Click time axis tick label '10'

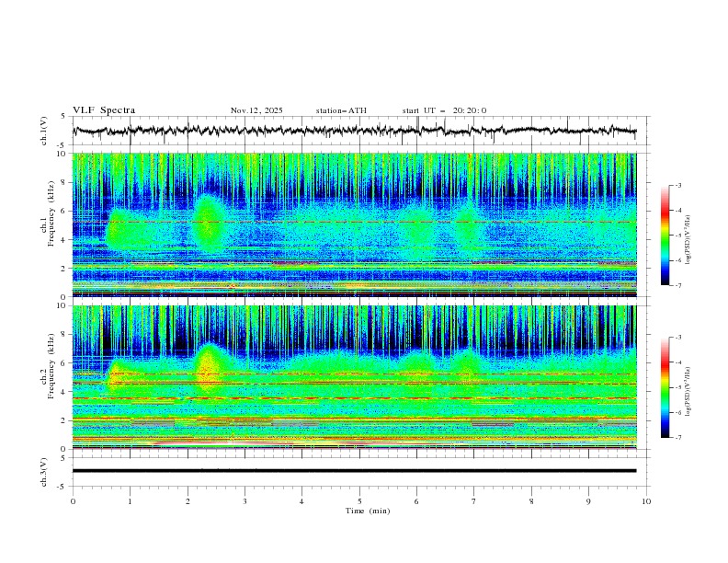[x=646, y=501]
